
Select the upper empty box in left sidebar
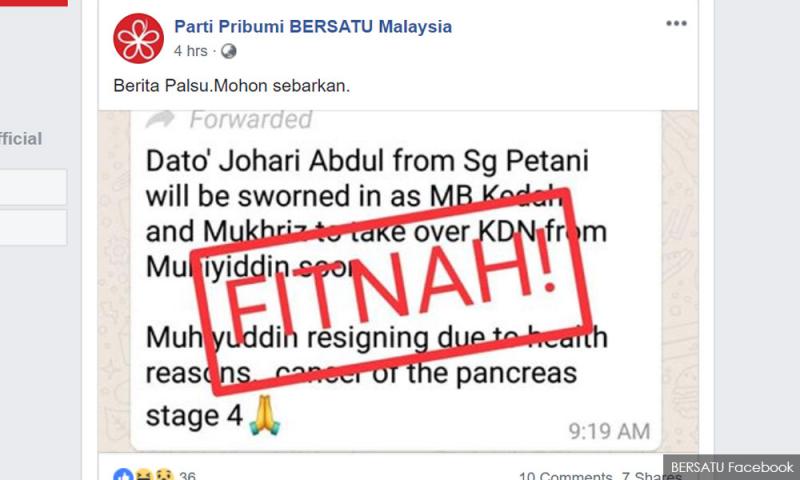[x=33, y=187]
